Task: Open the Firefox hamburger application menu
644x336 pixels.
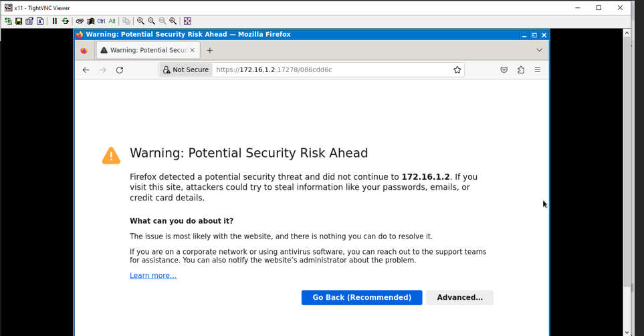Action: click(537, 69)
